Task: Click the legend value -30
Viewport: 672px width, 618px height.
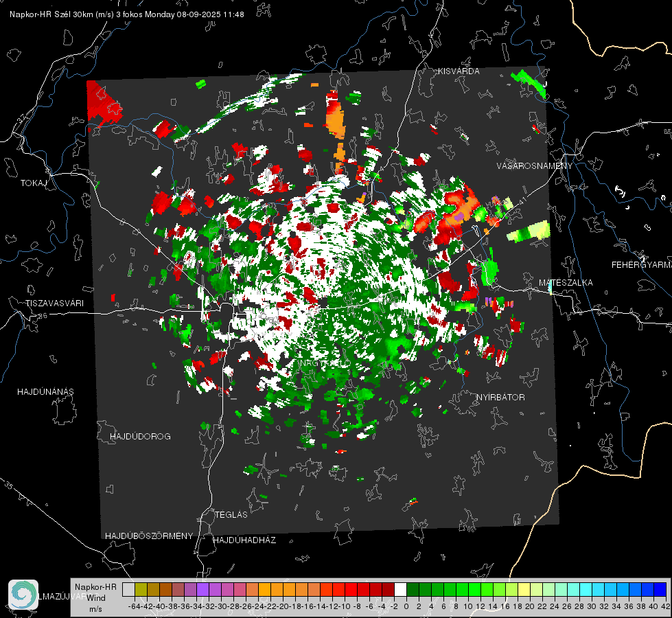Action: [220, 606]
